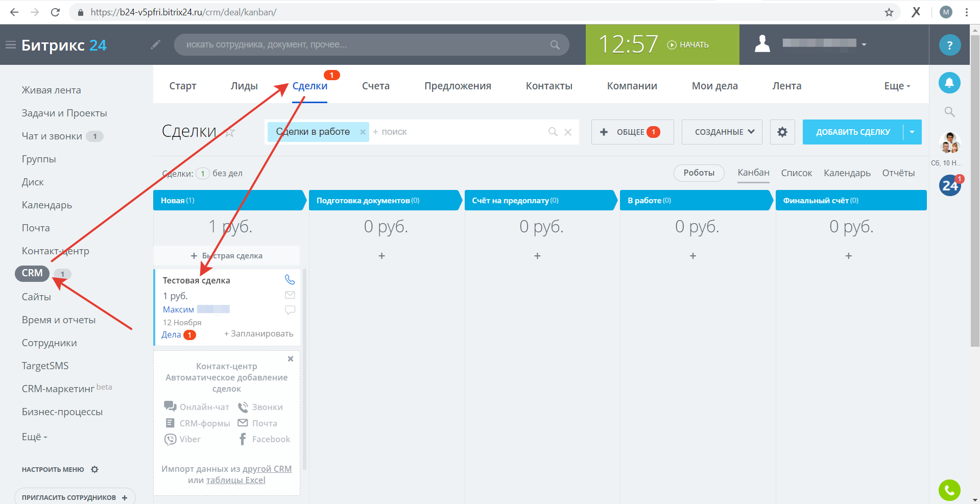Viewport: 980px width, 504px height.
Task: Click the НАСТРОИТЬ МЕНЮ gear link
Action: [60, 469]
